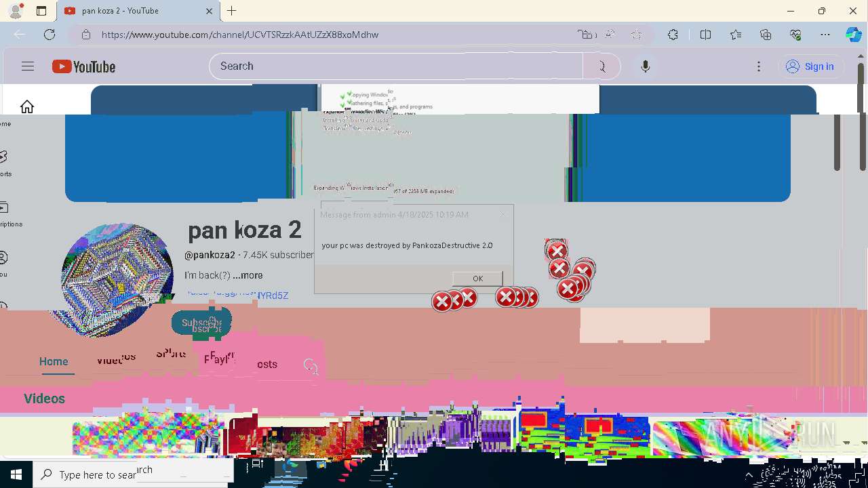Open the You section in sidebar

[4, 264]
